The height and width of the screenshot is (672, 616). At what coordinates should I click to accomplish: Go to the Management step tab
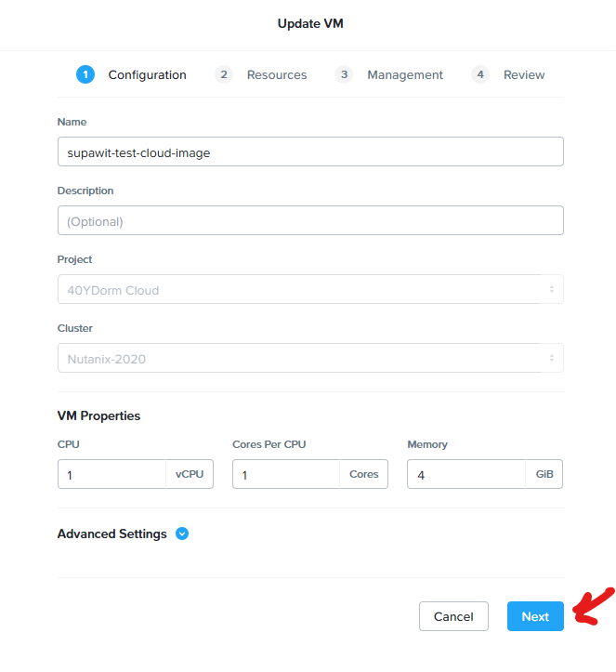[404, 75]
